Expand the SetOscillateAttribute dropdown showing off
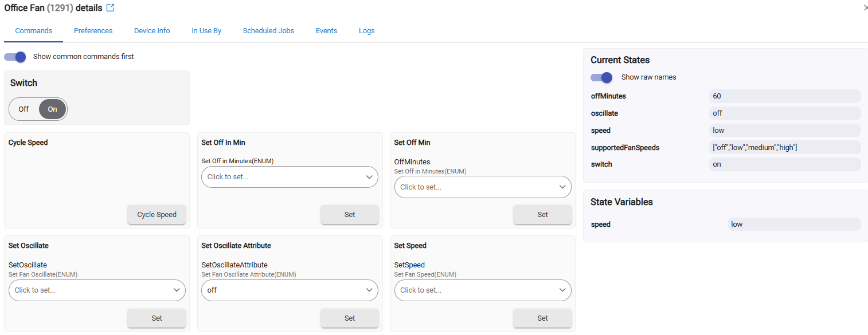This screenshot has height=335, width=868. pos(290,290)
